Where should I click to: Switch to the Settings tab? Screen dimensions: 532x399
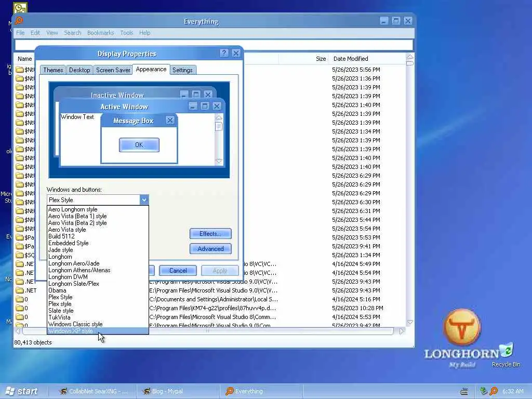pos(182,70)
